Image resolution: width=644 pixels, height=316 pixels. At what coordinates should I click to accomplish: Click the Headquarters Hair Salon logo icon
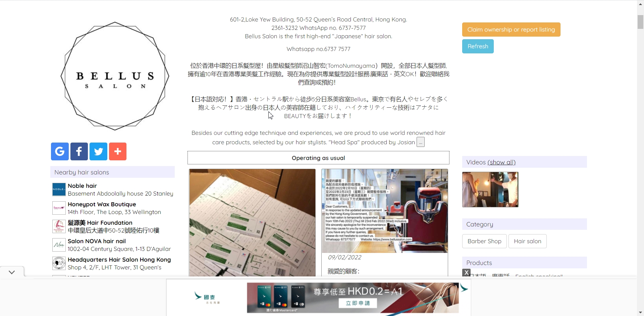point(59,263)
